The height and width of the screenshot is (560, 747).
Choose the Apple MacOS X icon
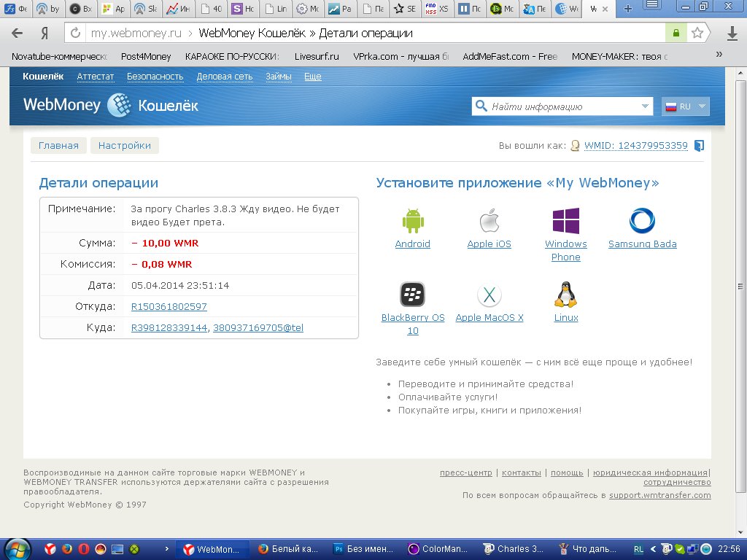pyautogui.click(x=489, y=295)
